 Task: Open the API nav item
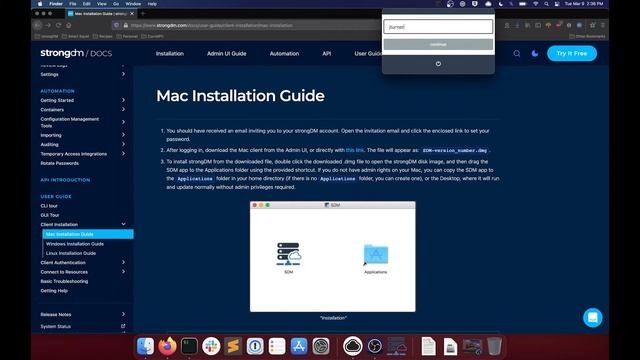(327, 53)
